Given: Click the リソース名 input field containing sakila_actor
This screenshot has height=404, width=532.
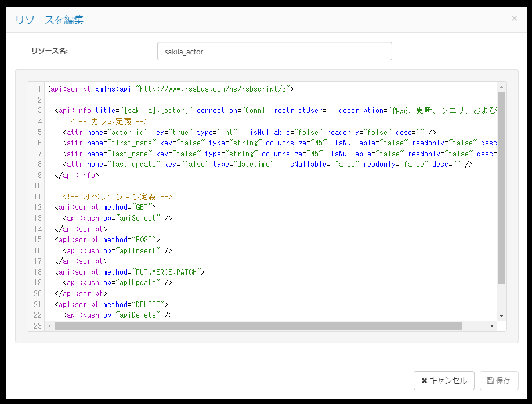Looking at the screenshot, I should (x=274, y=51).
